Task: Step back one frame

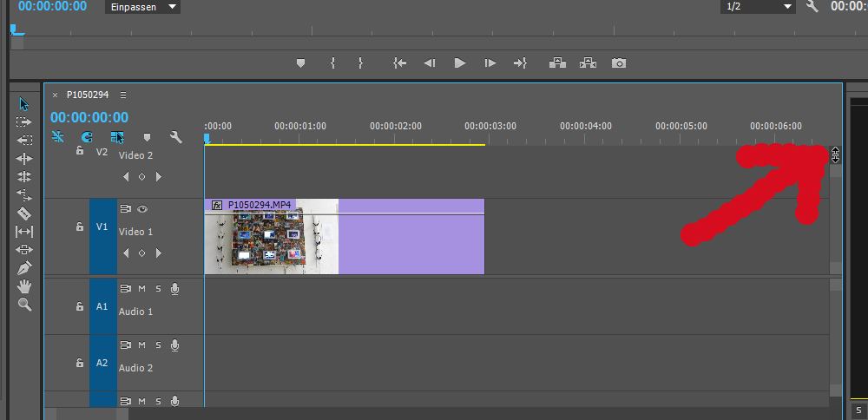Action: point(430,63)
